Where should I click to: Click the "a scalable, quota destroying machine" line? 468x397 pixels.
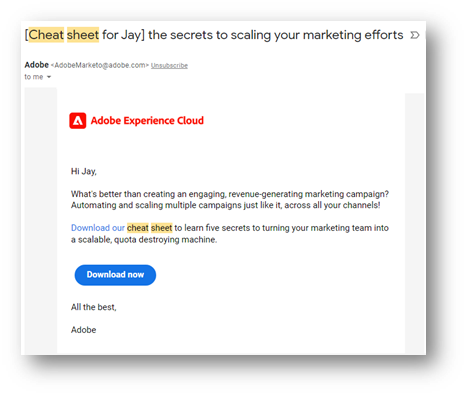(144, 240)
